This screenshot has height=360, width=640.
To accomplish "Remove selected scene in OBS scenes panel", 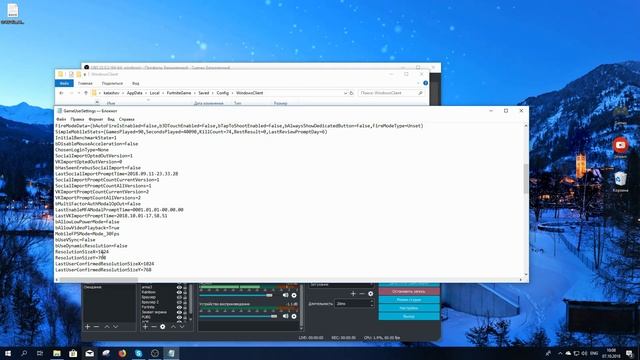I will [96, 327].
